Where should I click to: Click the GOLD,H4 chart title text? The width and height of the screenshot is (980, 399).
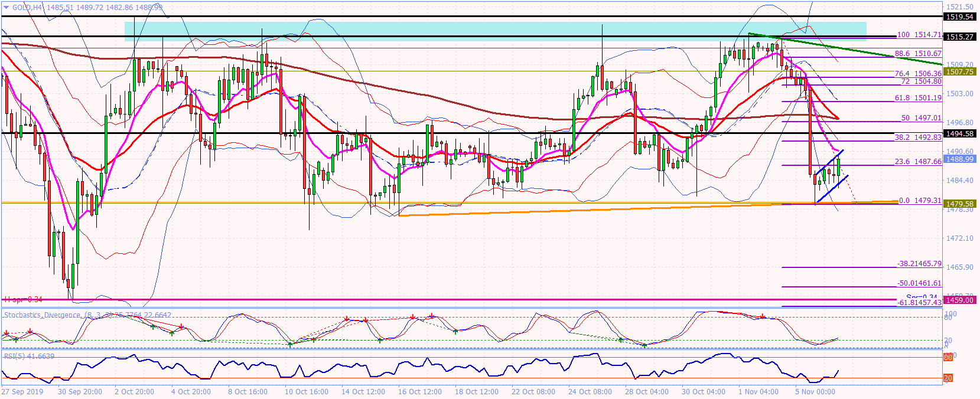tap(27, 8)
